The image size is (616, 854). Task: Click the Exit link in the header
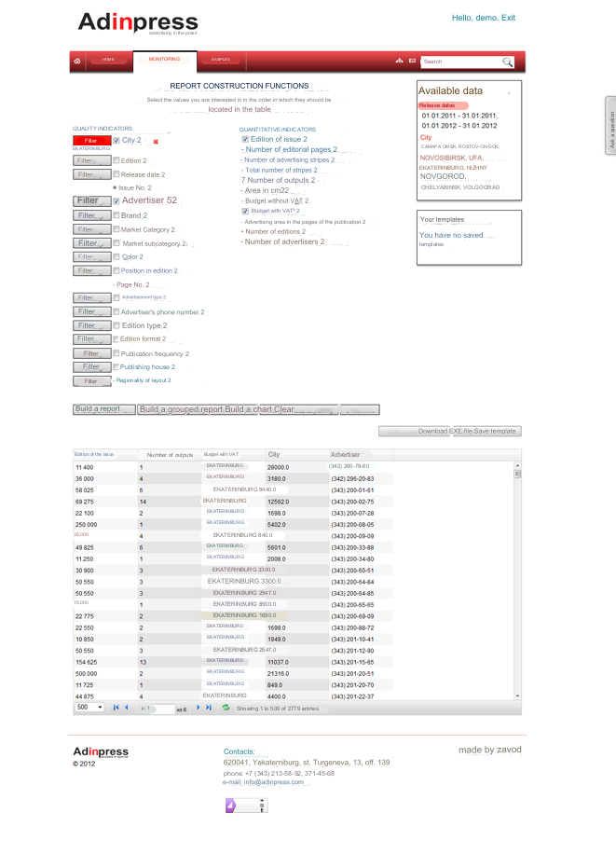[508, 18]
